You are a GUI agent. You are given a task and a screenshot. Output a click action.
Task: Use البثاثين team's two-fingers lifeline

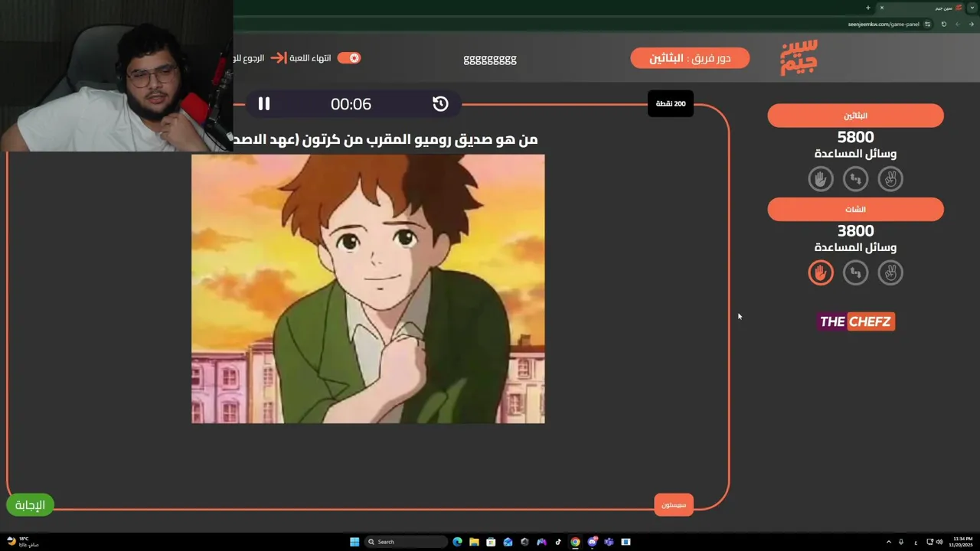(x=890, y=179)
